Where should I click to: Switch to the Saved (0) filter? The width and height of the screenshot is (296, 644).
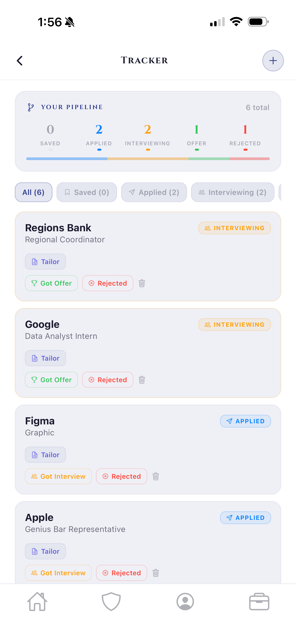87,192
